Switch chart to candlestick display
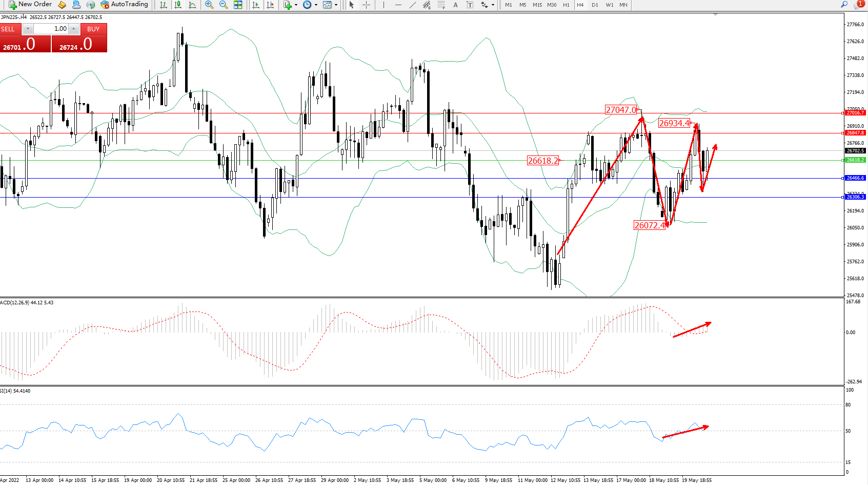The image size is (868, 485). point(178,5)
